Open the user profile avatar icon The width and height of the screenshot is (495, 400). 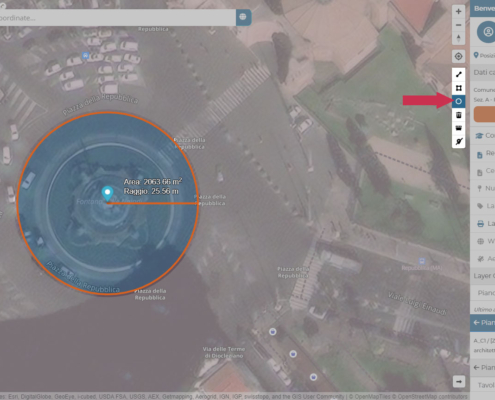coord(488,32)
